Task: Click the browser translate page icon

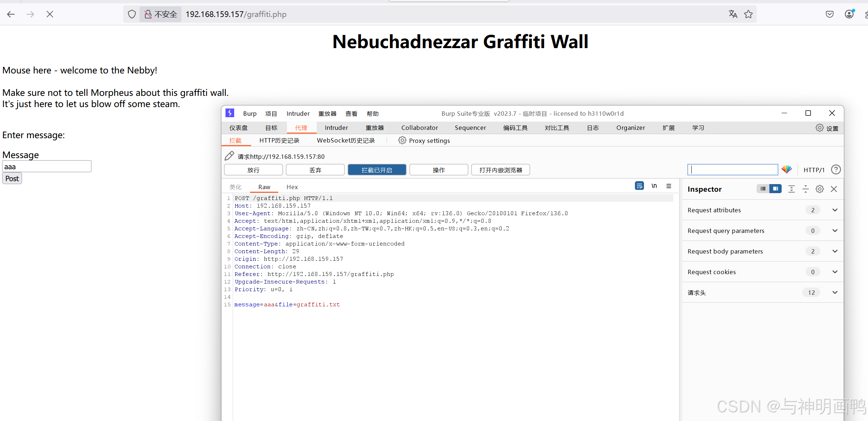Action: tap(733, 14)
